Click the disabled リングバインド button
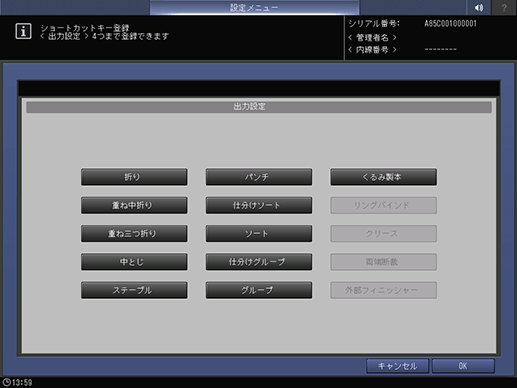 click(x=383, y=205)
